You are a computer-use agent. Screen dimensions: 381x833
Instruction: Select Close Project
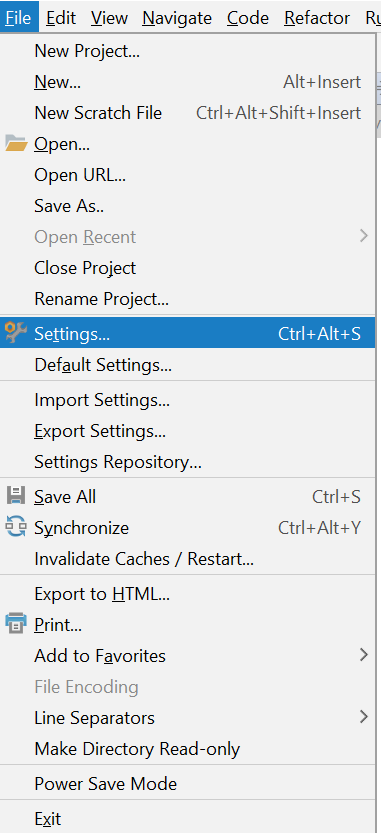[188, 268]
